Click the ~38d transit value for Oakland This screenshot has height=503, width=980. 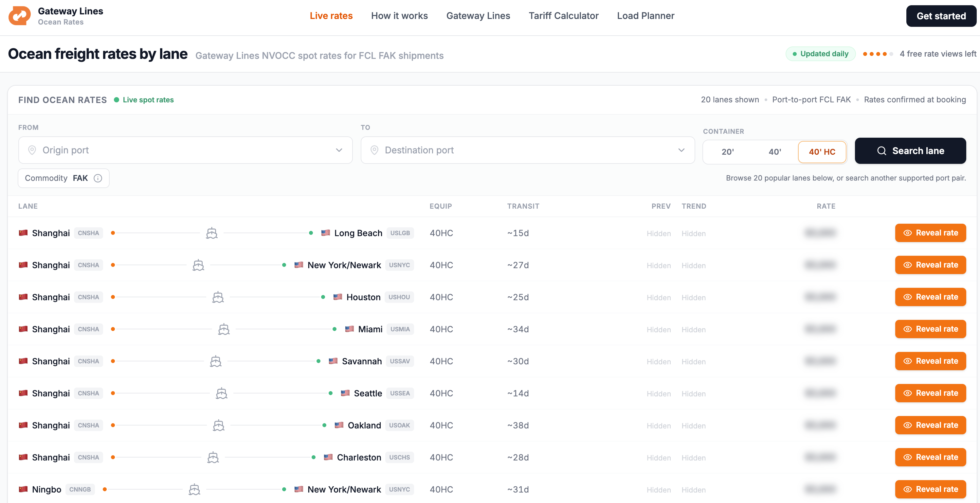point(518,425)
